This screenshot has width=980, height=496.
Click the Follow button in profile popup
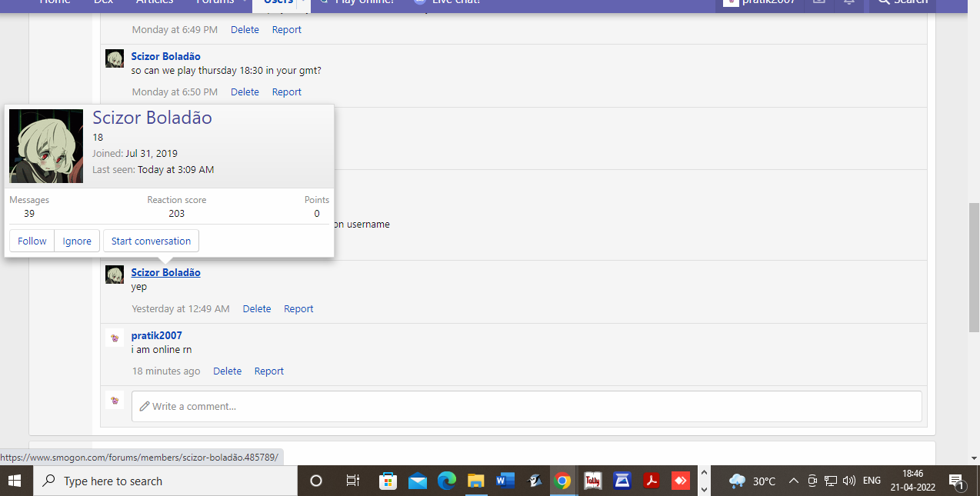pos(32,241)
